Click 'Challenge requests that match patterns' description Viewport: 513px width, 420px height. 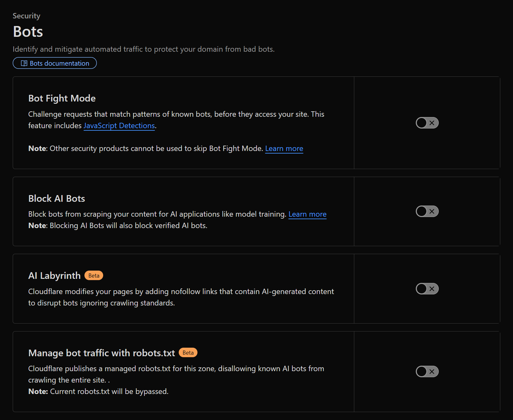click(176, 120)
